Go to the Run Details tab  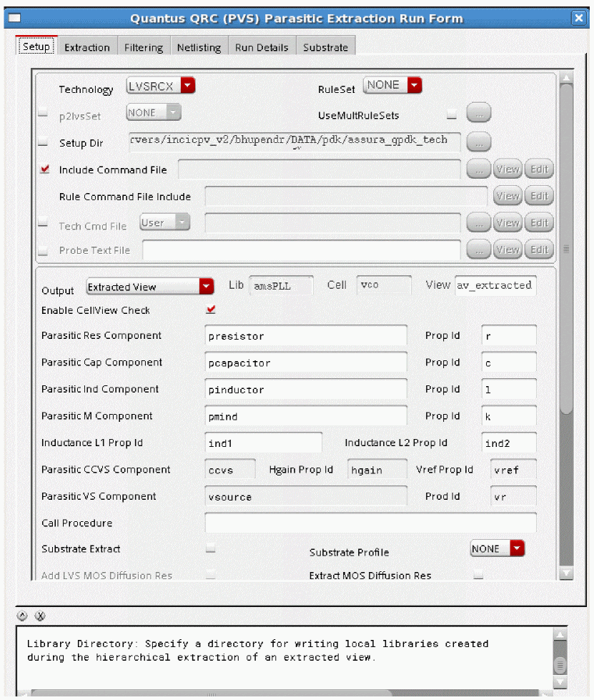point(262,47)
